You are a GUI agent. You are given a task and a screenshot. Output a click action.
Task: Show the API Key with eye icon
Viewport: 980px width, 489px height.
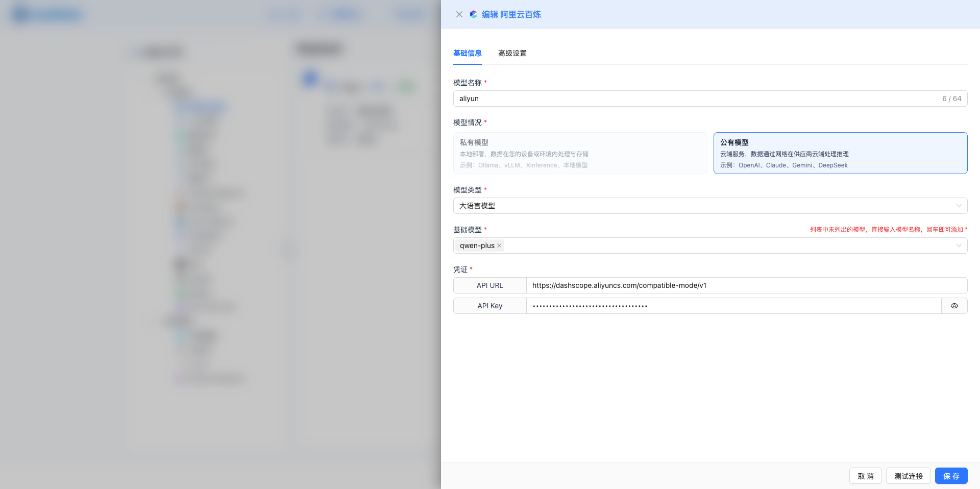point(954,306)
